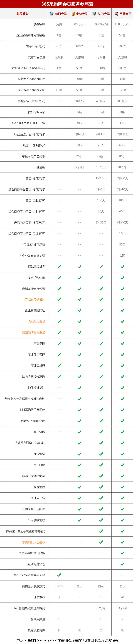Image resolution: width=133 pixels, height=644 pixels.
Task: Click 钻石会员 checkmark in 微商城 row
Action: (x=101, y=531)
